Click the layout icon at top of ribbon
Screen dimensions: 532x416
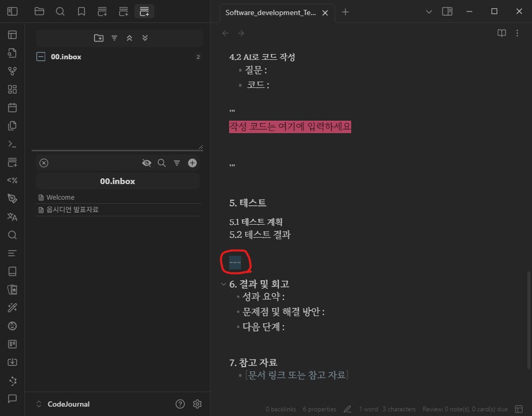tap(12, 35)
